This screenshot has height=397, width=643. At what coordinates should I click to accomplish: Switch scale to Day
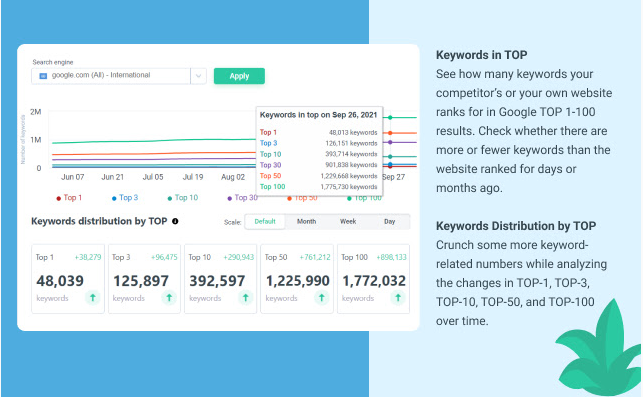(390, 221)
